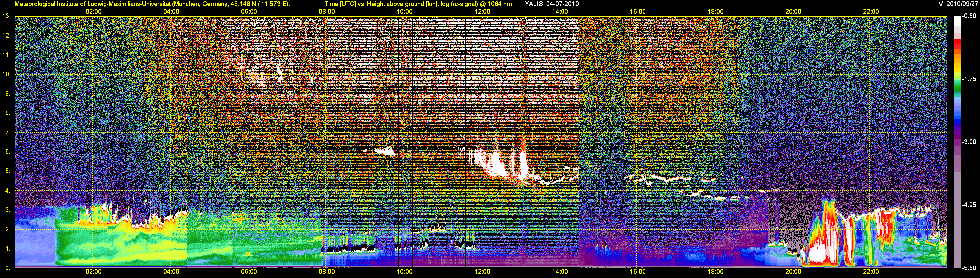980x278 pixels.
Task: Click the -1.75 color scale value
Action: [969, 79]
